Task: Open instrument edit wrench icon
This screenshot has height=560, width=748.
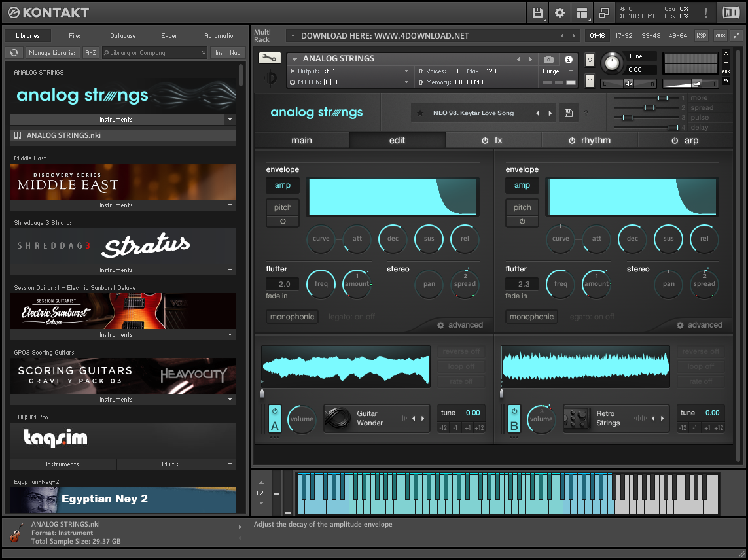Action: click(x=270, y=58)
